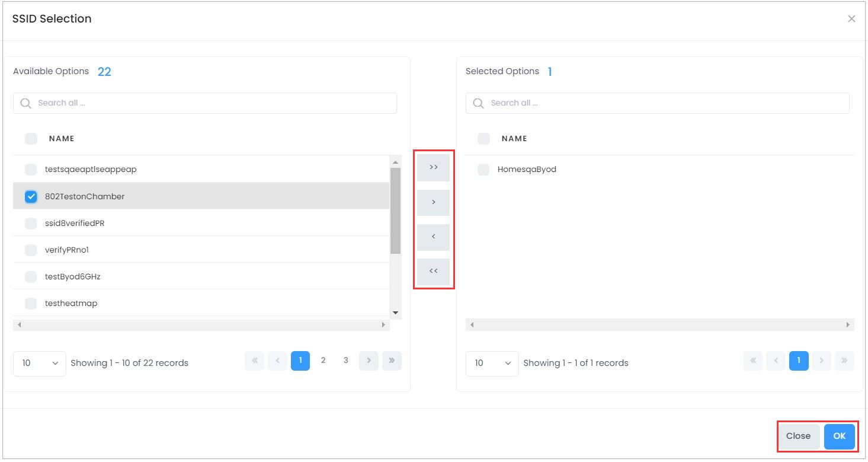Click the Close button
Screen dimensions: 868x462
(x=798, y=436)
